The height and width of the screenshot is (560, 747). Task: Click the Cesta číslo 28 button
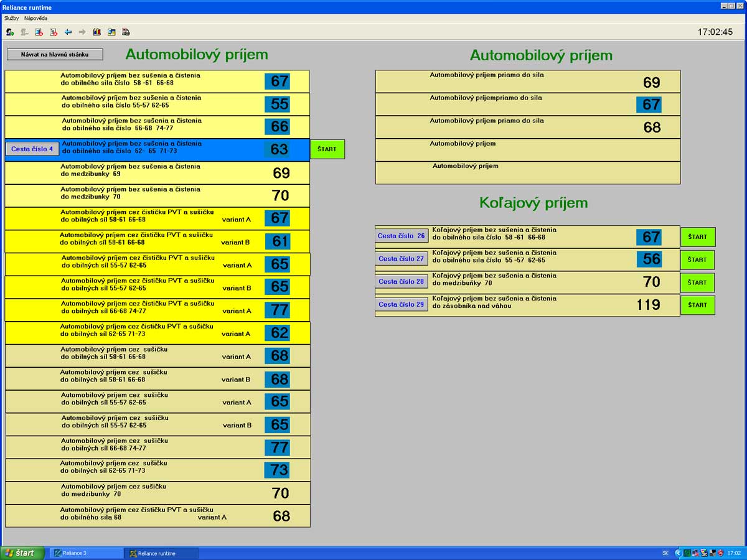[x=402, y=282]
